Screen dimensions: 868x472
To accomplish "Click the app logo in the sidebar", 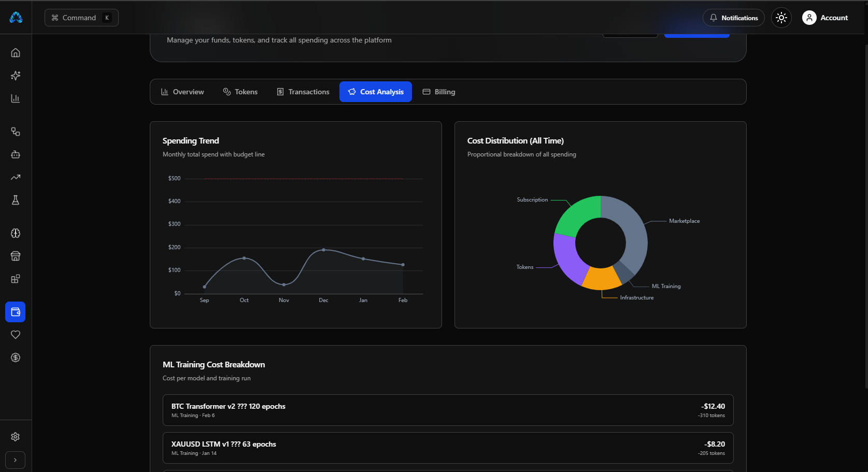I will pyautogui.click(x=16, y=18).
